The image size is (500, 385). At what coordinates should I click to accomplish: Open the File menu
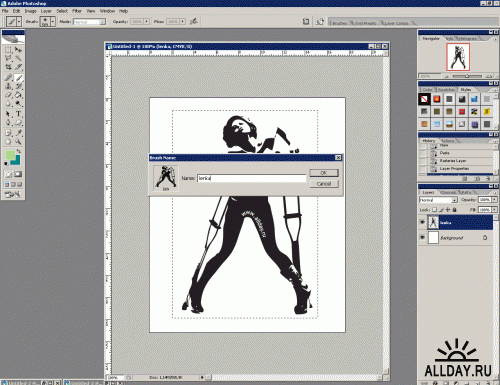(5, 11)
